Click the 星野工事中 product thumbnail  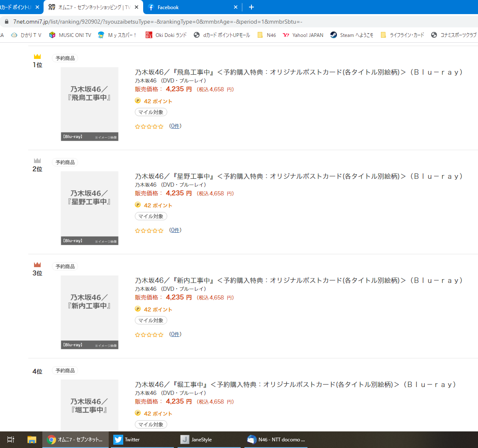coord(89,208)
